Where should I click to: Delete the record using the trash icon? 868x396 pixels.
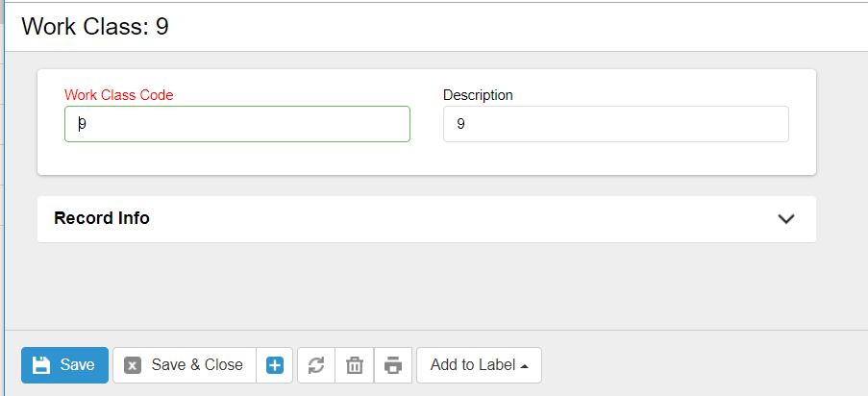point(355,365)
